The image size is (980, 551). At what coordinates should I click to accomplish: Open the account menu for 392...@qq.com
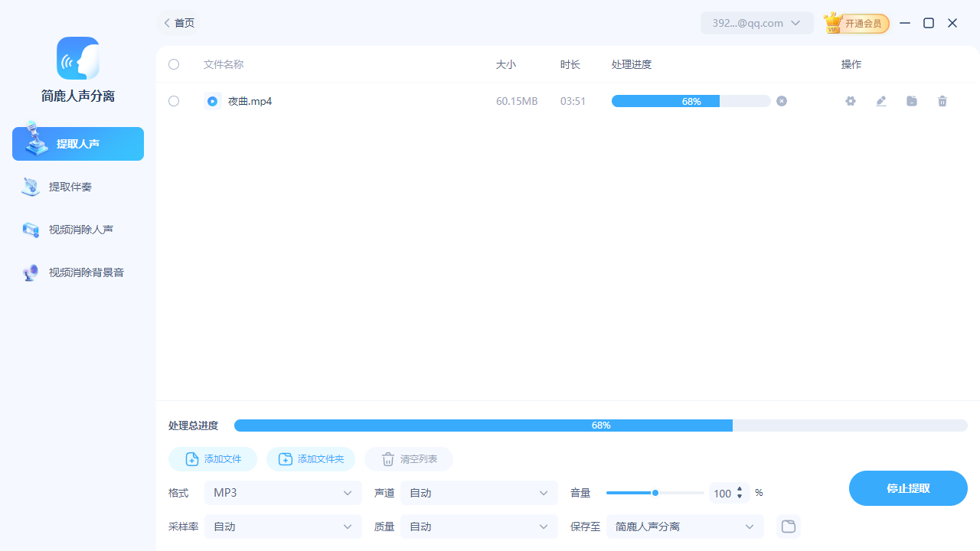pyautogui.click(x=756, y=23)
